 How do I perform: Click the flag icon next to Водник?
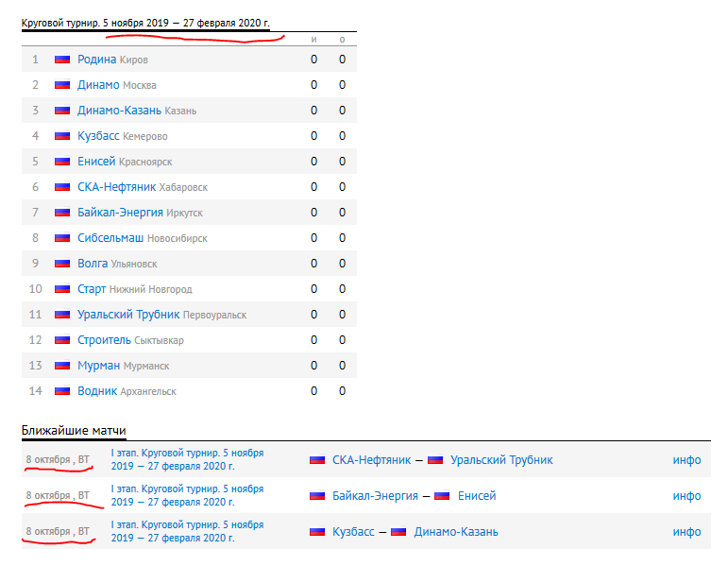(x=62, y=391)
